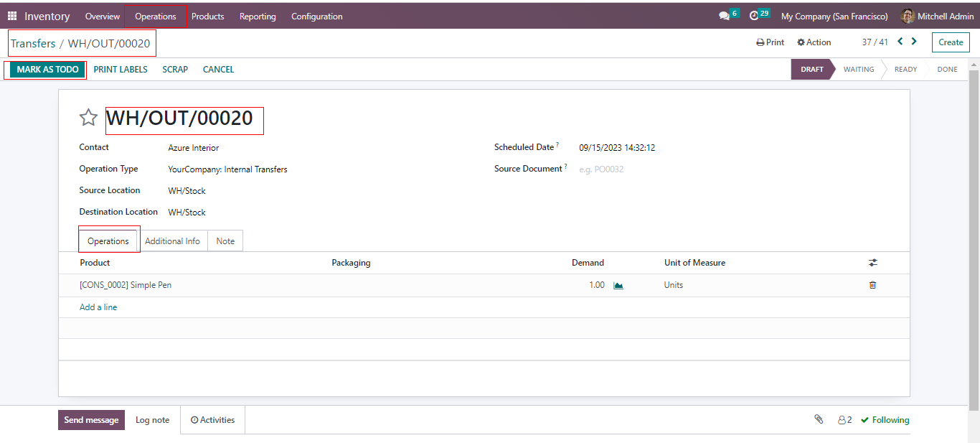Select the Waiting status stage
The image size is (980, 443).
858,70
